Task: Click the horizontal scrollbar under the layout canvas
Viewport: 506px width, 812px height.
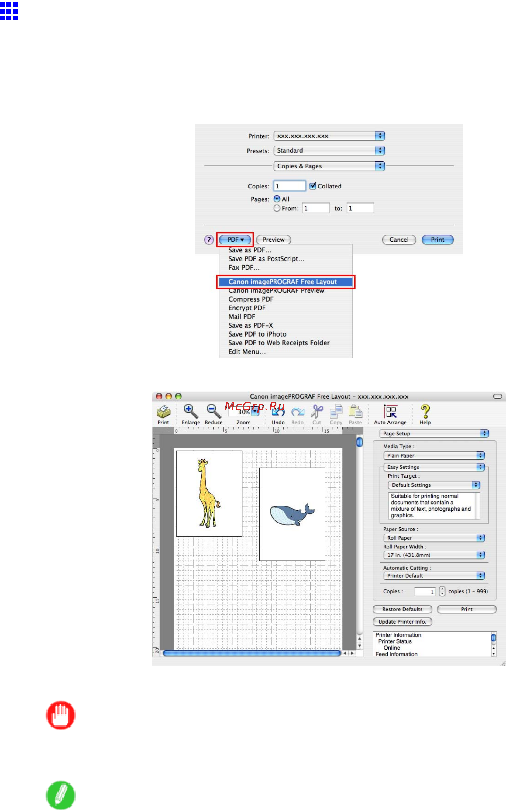Action: pyautogui.click(x=252, y=653)
